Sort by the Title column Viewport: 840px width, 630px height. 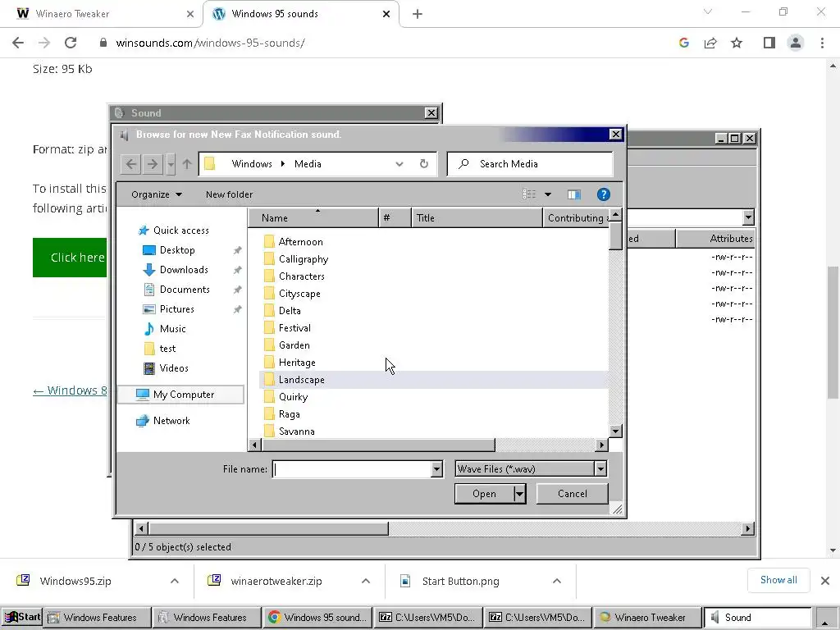point(477,218)
